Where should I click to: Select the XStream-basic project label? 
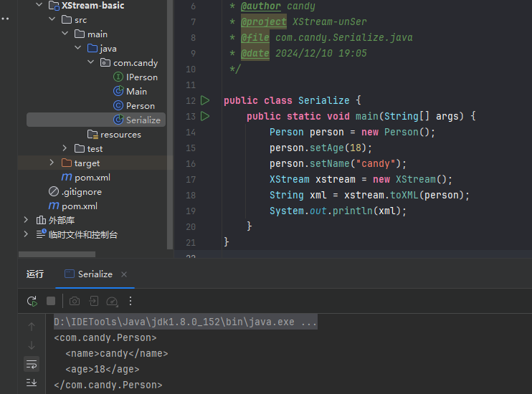coord(92,6)
